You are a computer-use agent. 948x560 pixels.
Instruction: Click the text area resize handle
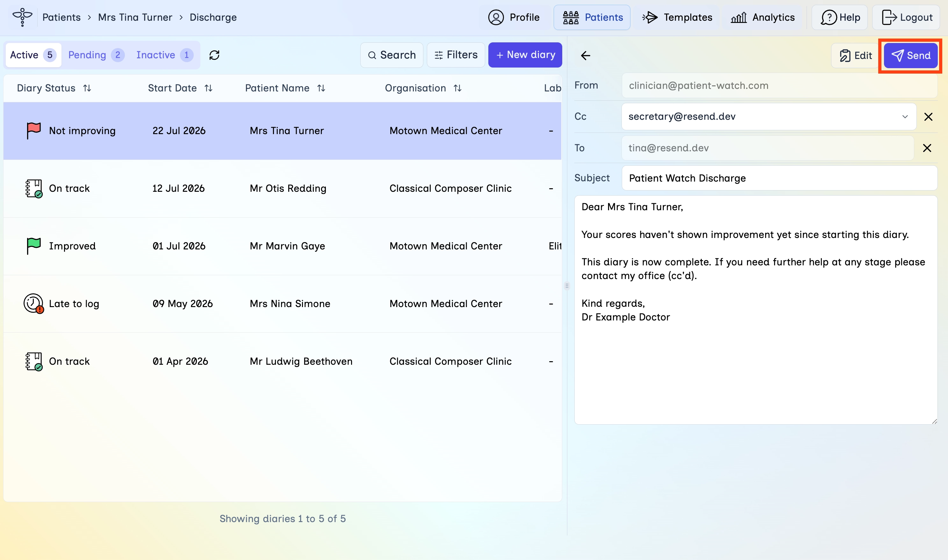tap(934, 421)
